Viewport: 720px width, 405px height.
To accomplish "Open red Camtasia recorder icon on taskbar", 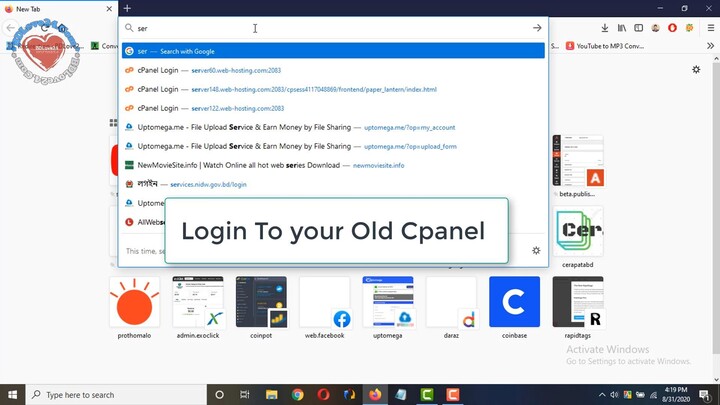I will [453, 394].
